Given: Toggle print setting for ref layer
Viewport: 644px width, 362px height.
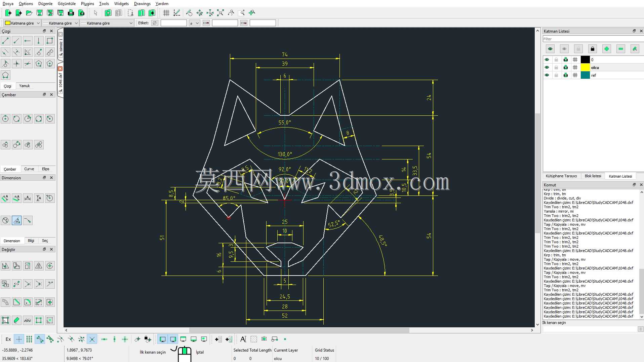Looking at the screenshot, I should [566, 75].
